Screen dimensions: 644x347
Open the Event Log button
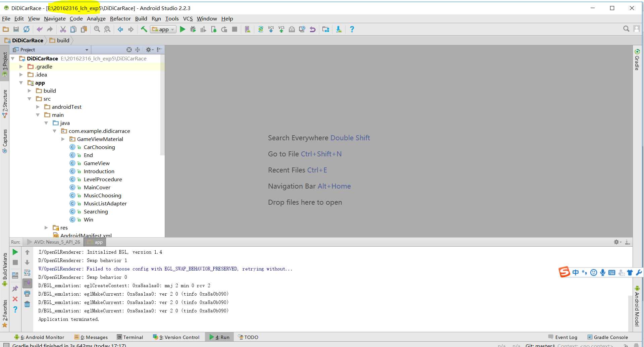tap(562, 337)
